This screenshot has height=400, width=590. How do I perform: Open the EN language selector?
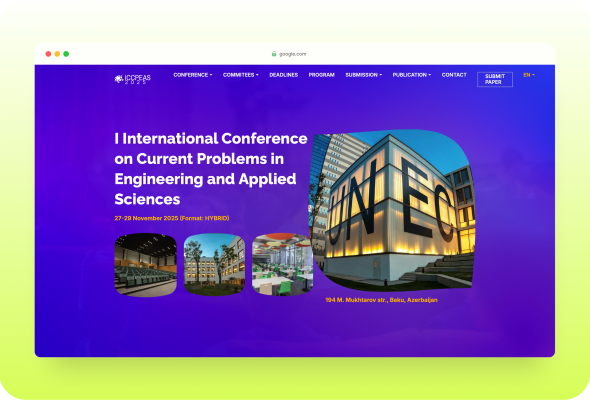pos(529,75)
